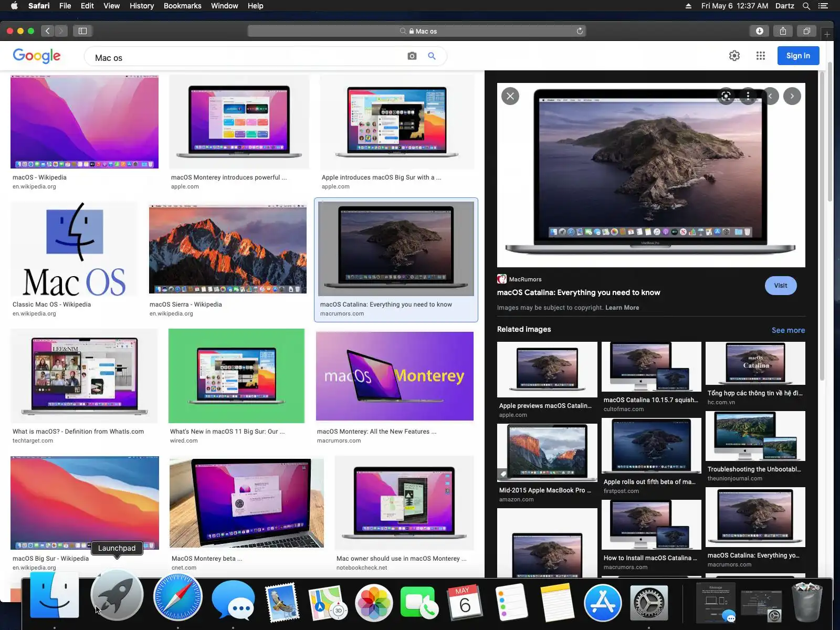
Task: Open Google quick settings gear
Action: (734, 56)
